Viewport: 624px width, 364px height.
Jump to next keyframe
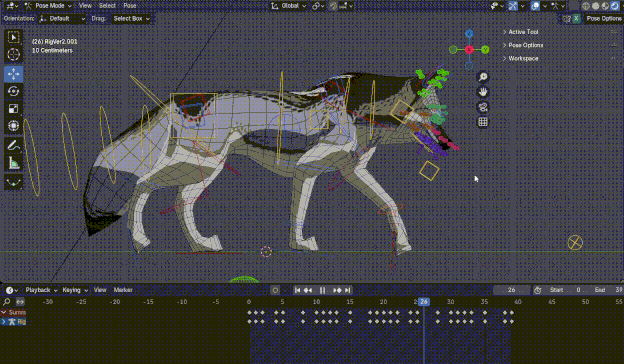coord(337,290)
